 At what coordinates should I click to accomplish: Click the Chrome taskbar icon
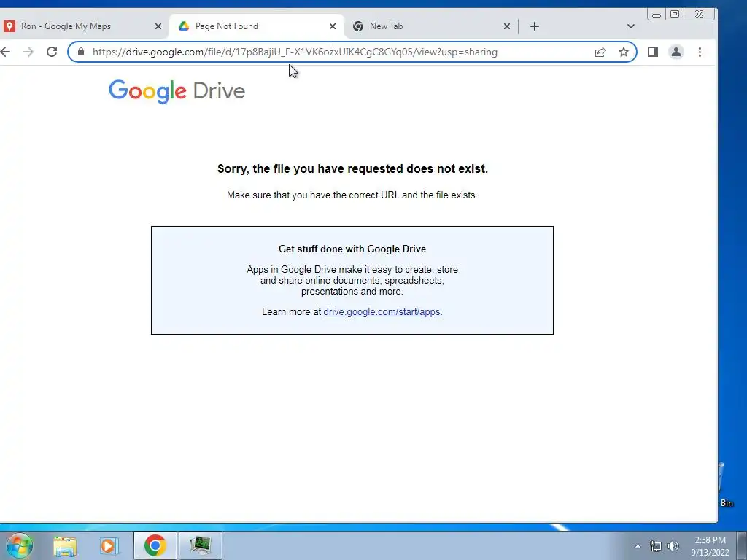tap(155, 545)
